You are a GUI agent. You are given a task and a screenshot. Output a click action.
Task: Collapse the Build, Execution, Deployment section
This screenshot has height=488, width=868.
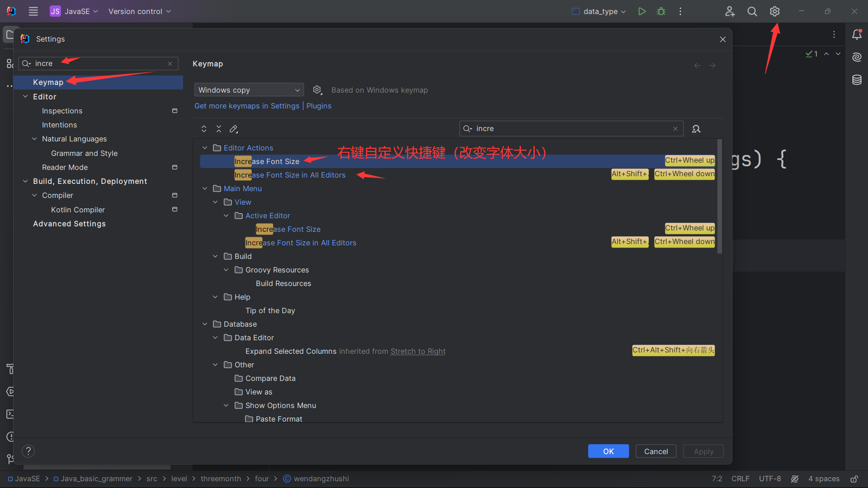[25, 181]
